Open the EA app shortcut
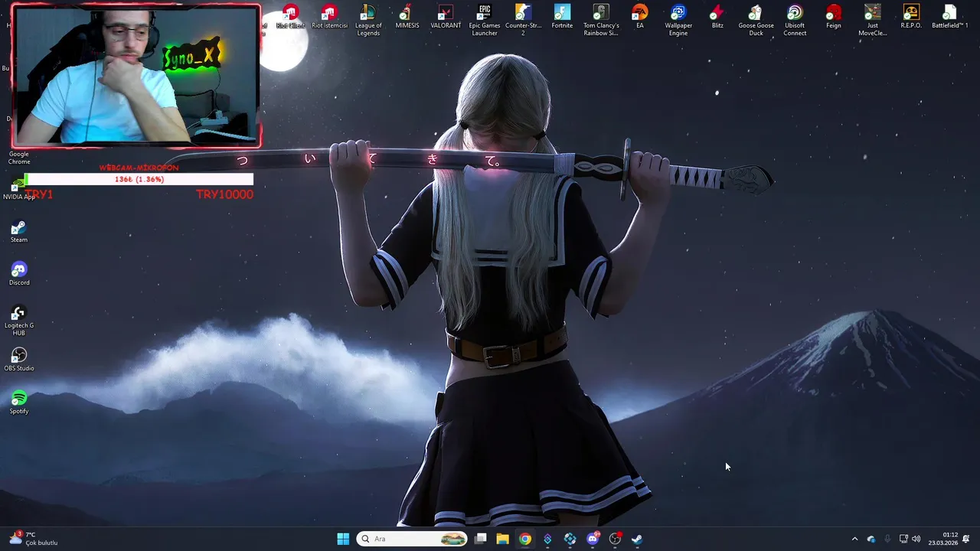980x551 pixels. pos(639,16)
